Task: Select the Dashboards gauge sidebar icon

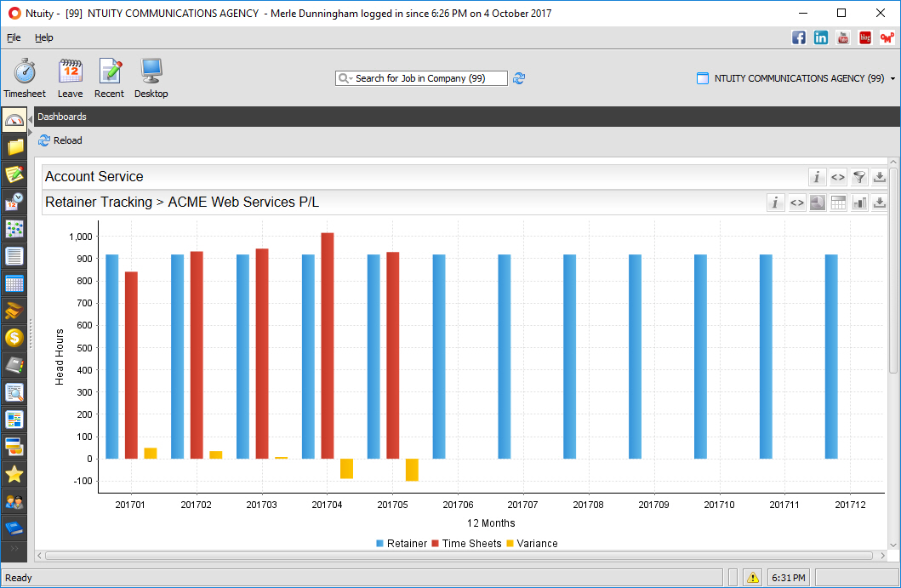Action: coord(14,120)
